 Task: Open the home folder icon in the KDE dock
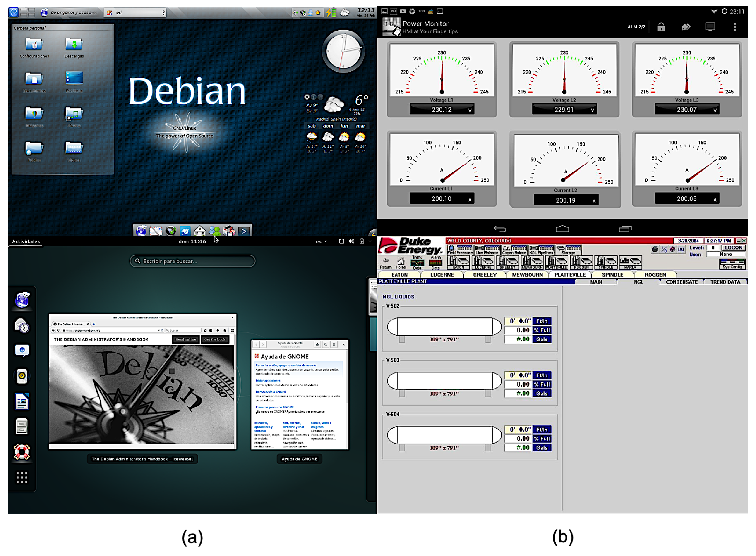tap(200, 231)
